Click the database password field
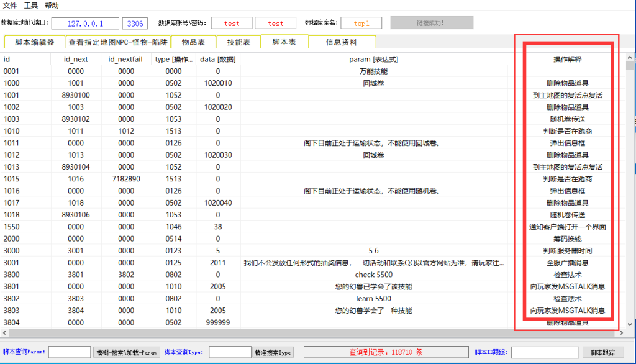This screenshot has height=364, width=636. click(275, 24)
